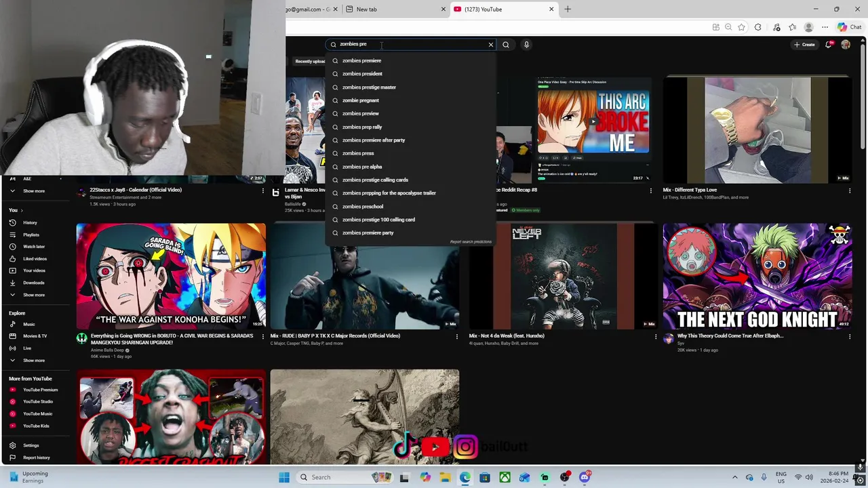Viewport: 868px width, 488px height.
Task: Open Watch later in the sidebar
Action: click(x=34, y=247)
